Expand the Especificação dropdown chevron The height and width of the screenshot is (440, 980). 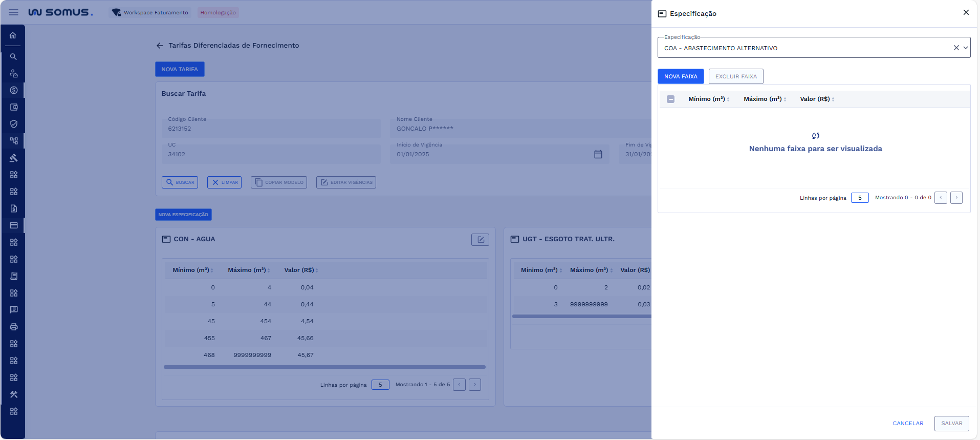(965, 48)
